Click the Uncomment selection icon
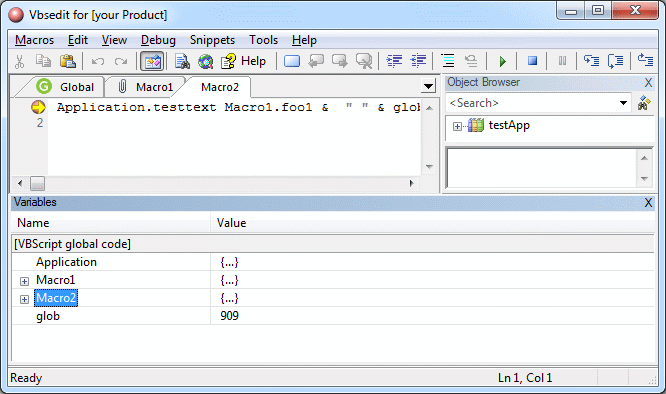The height and width of the screenshot is (394, 666). click(x=471, y=61)
